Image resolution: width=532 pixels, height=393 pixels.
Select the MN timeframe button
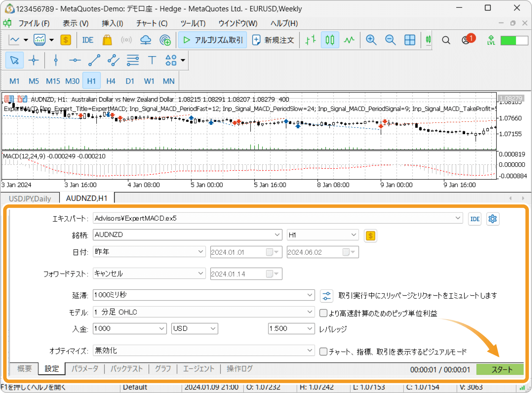(168, 81)
